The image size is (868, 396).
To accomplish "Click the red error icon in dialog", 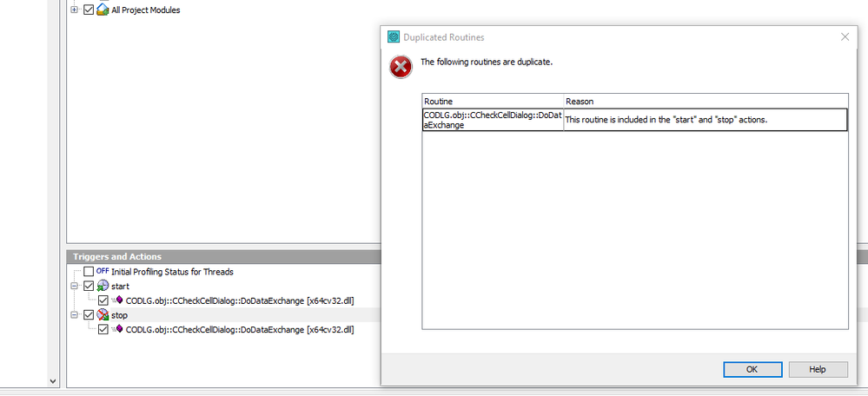I will [401, 67].
